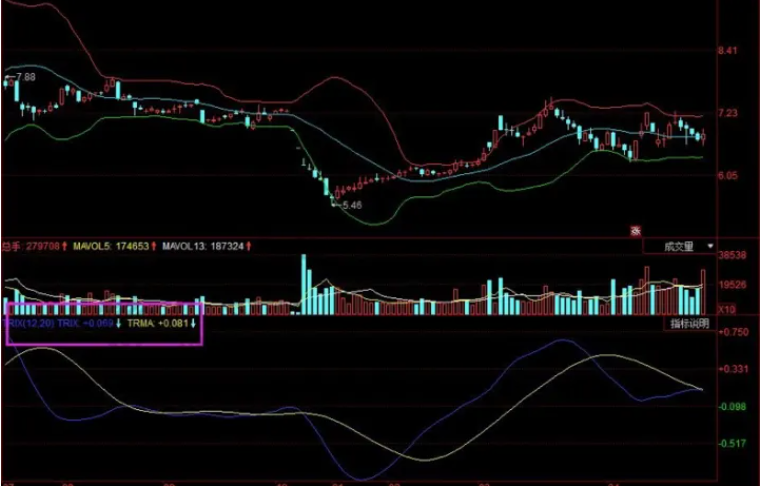The image size is (761, 486).
Task: Click the red 涨 marker icon
Action: (636, 232)
